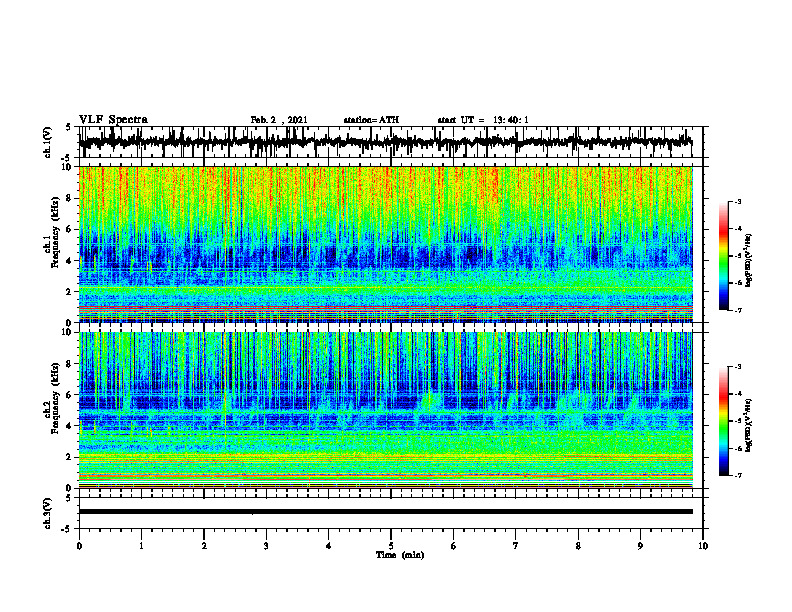792x612 pixels.
Task: Click the "2" kHz tick on ch.1 frequency axis
Action: click(x=70, y=291)
